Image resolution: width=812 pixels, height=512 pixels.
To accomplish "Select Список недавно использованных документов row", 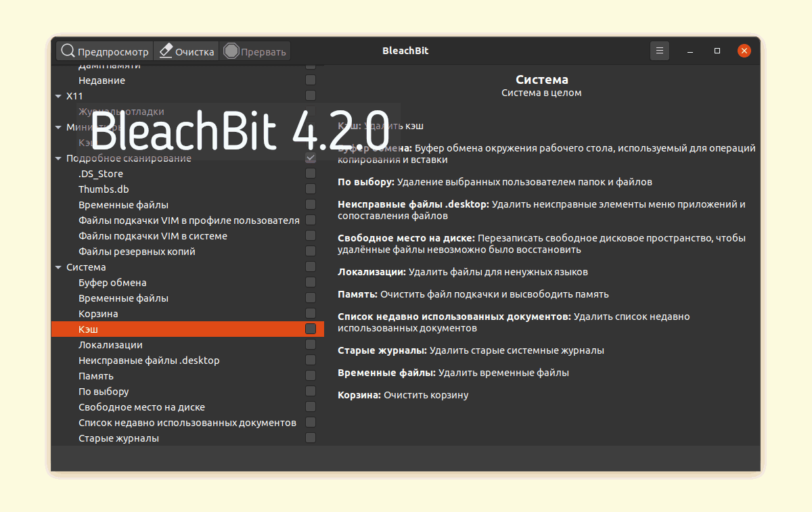I will 187,423.
